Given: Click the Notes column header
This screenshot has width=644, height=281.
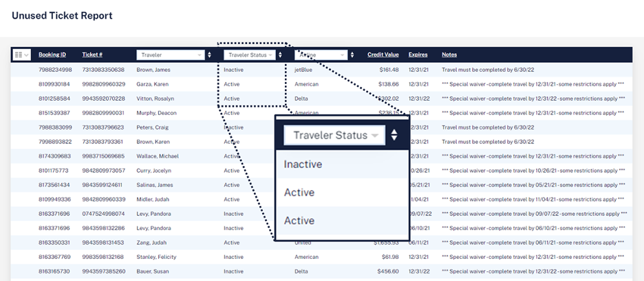Looking at the screenshot, I should pos(449,54).
